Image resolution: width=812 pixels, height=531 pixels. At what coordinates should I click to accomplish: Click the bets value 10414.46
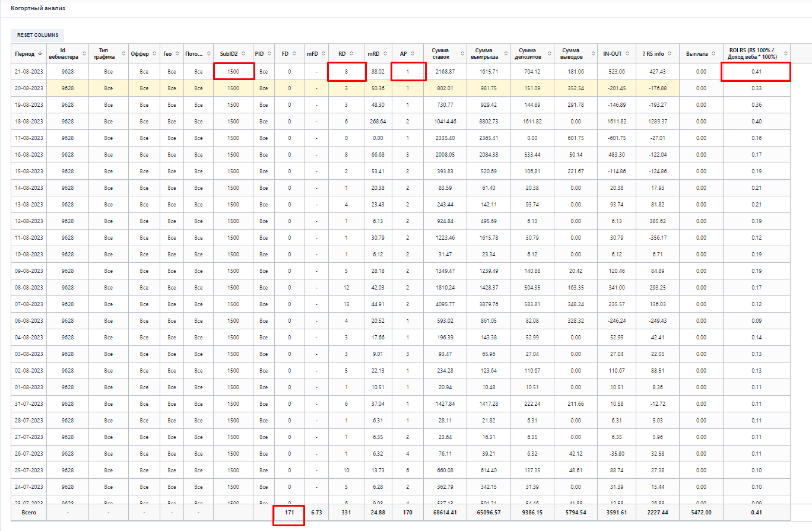coord(445,121)
